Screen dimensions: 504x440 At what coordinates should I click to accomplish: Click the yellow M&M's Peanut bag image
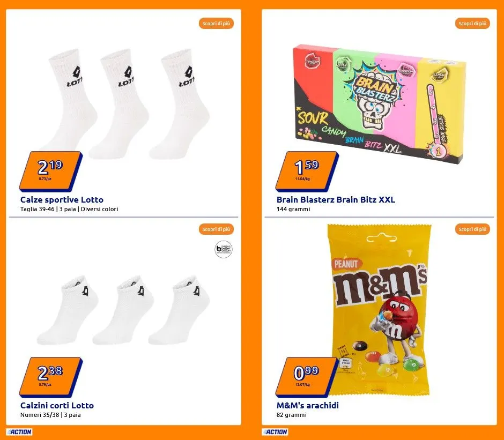tap(379, 310)
